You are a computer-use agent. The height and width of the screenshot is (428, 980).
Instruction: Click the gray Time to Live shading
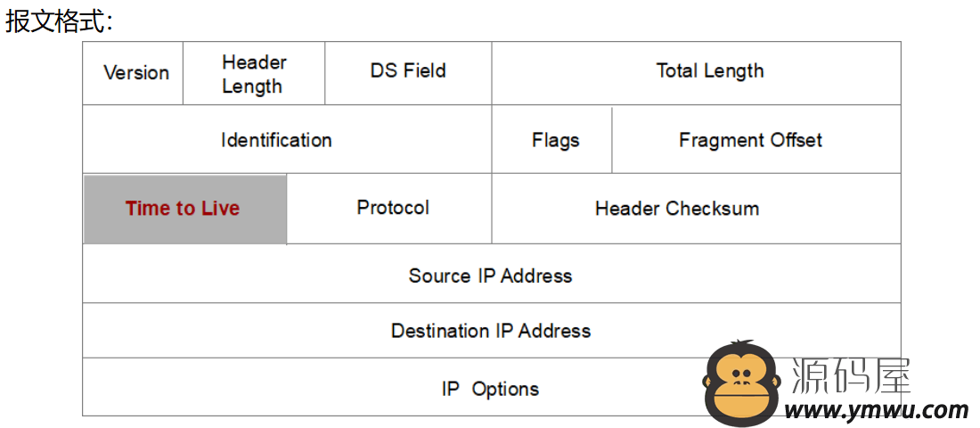pos(185,209)
